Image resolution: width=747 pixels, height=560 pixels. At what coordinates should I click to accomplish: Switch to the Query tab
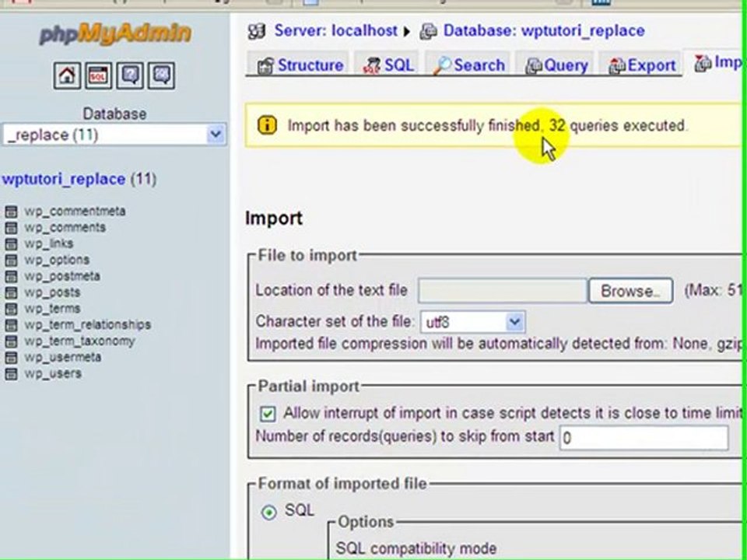click(556, 65)
